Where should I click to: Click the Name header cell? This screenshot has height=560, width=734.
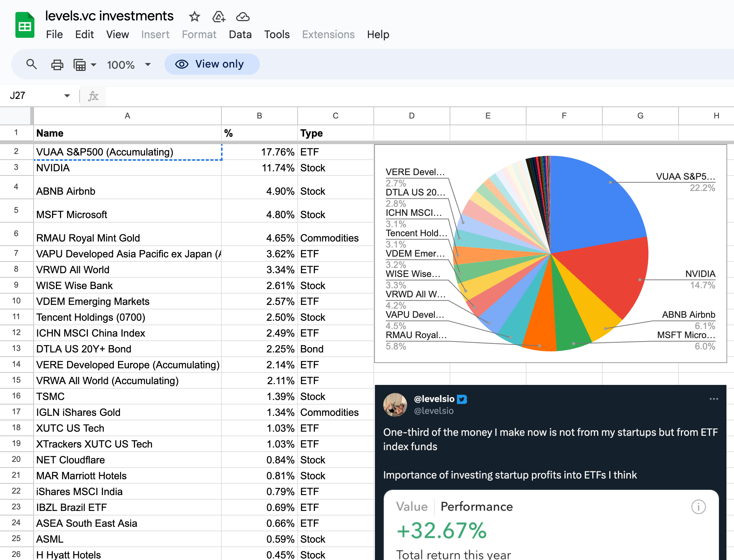(x=127, y=133)
